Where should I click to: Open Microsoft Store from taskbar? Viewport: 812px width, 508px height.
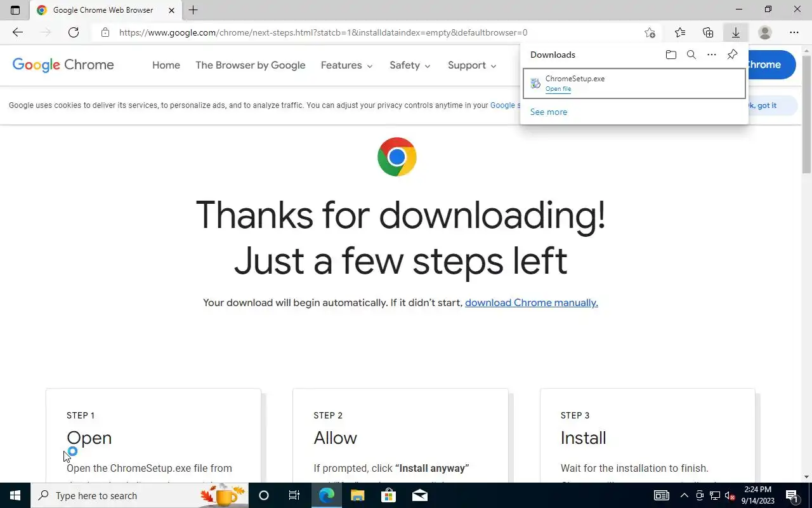[388, 495]
